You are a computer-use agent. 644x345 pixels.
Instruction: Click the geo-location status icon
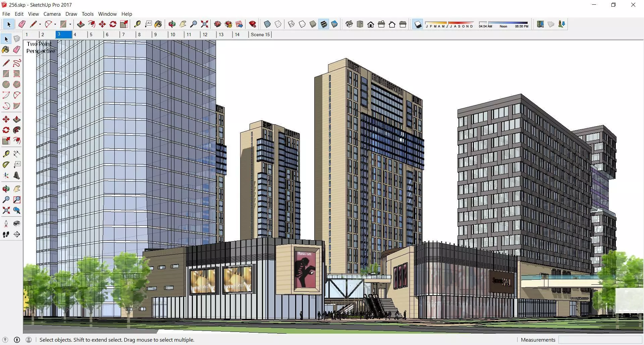click(x=5, y=340)
